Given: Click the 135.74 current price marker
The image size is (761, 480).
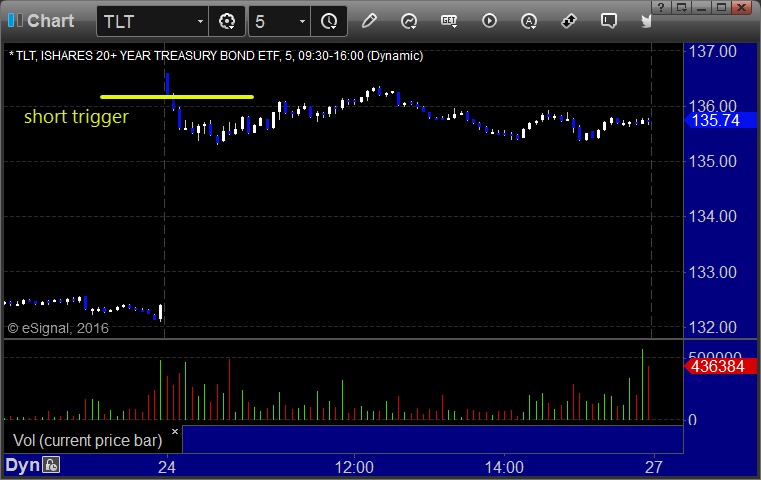Looking at the screenshot, I should [x=720, y=120].
